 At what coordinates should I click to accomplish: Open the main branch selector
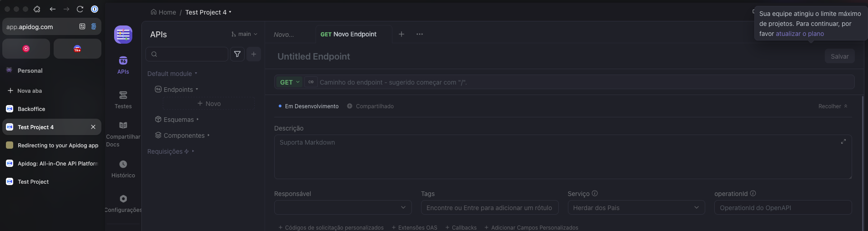(x=244, y=34)
